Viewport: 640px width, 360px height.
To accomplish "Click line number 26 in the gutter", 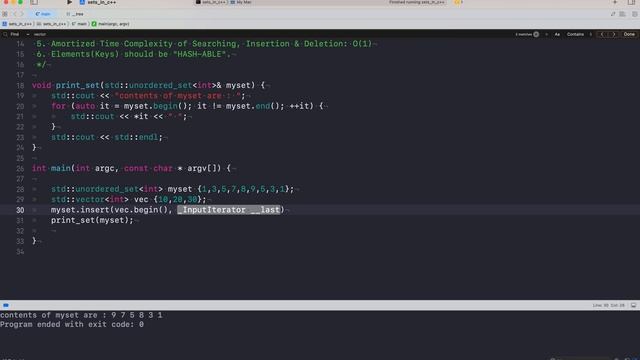I will point(20,169).
